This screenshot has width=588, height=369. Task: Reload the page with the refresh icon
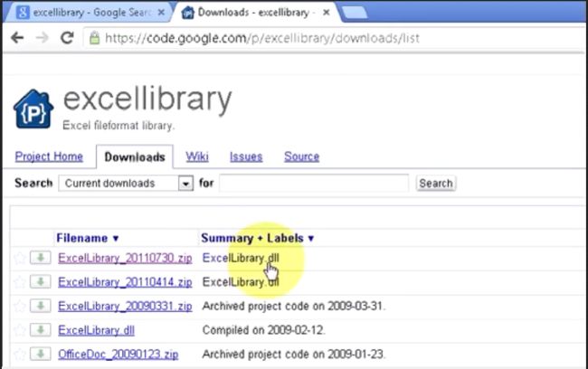click(x=67, y=37)
